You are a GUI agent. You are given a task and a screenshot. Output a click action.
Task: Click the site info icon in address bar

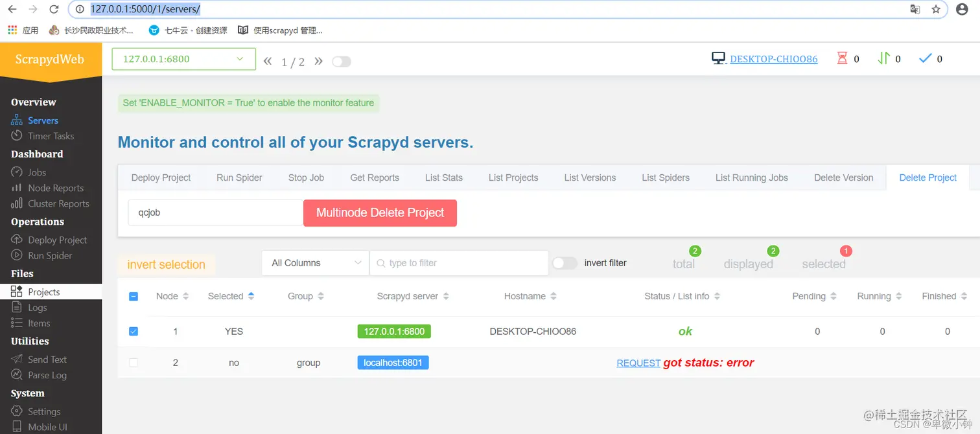[x=80, y=9]
